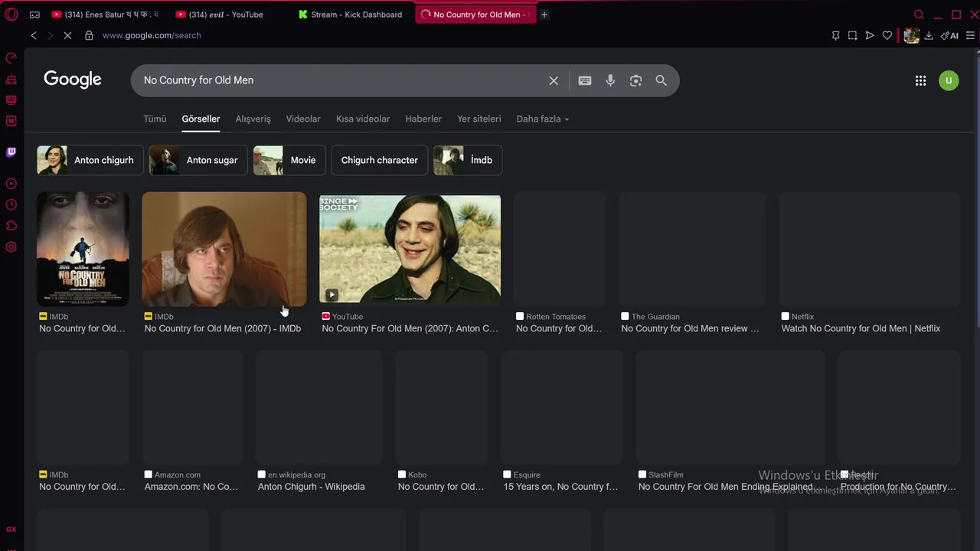980x551 pixels.
Task: Open the Opera main menu logo
Action: coord(11,15)
